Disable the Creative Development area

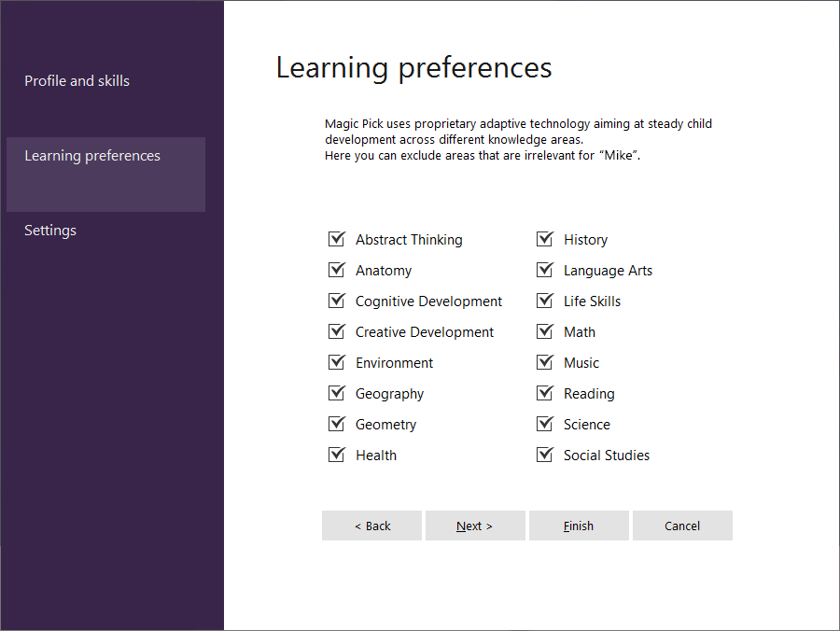337,331
